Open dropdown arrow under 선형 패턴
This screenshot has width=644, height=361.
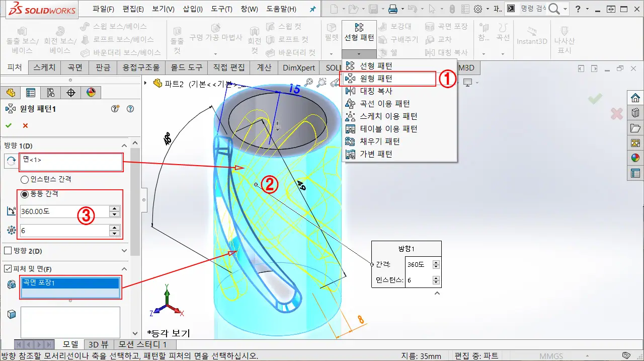pyautogui.click(x=359, y=54)
